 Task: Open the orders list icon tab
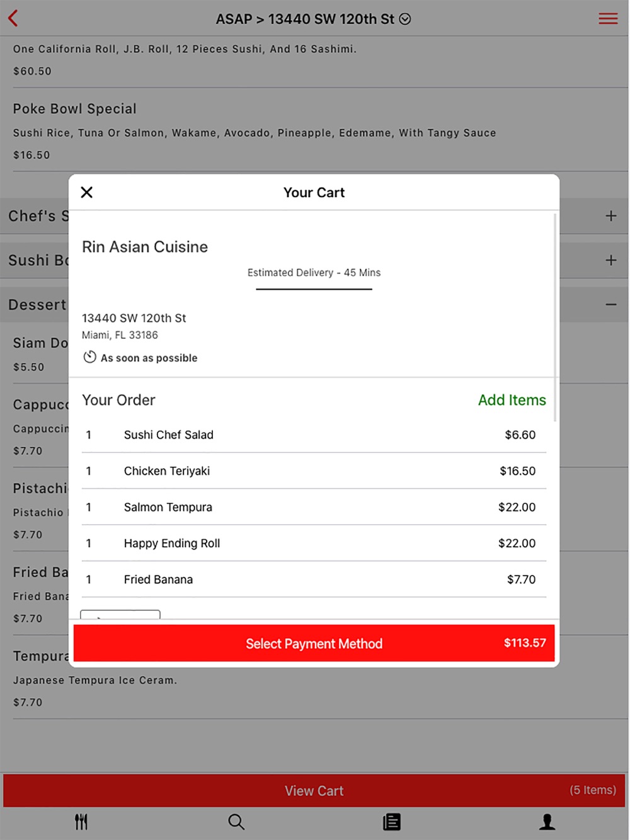[391, 821]
